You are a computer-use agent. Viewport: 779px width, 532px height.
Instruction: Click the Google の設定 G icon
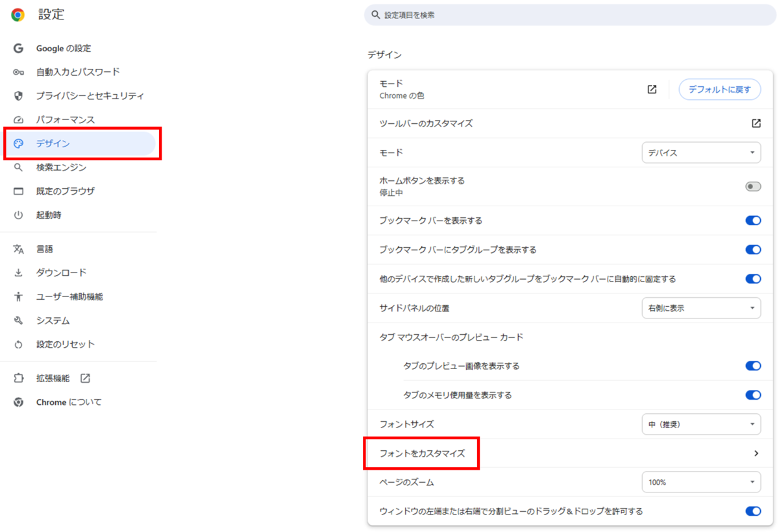tap(18, 49)
